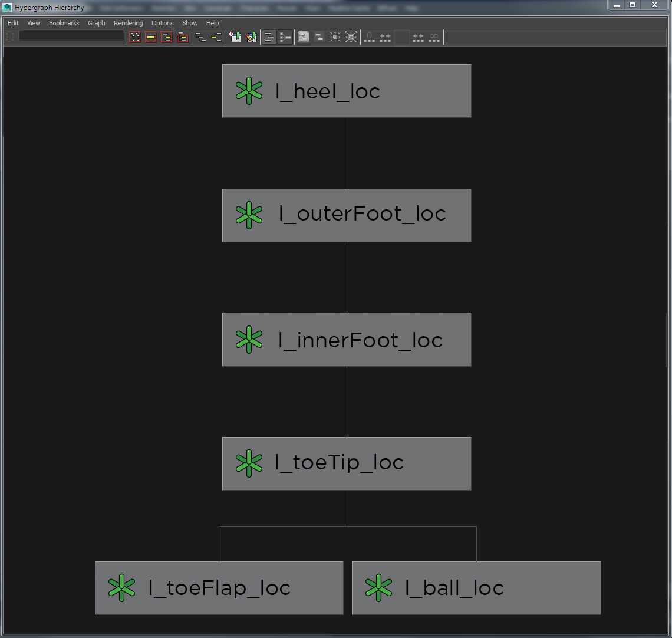Click the infinity depth icon
This screenshot has width=672, height=638.
[x=434, y=38]
